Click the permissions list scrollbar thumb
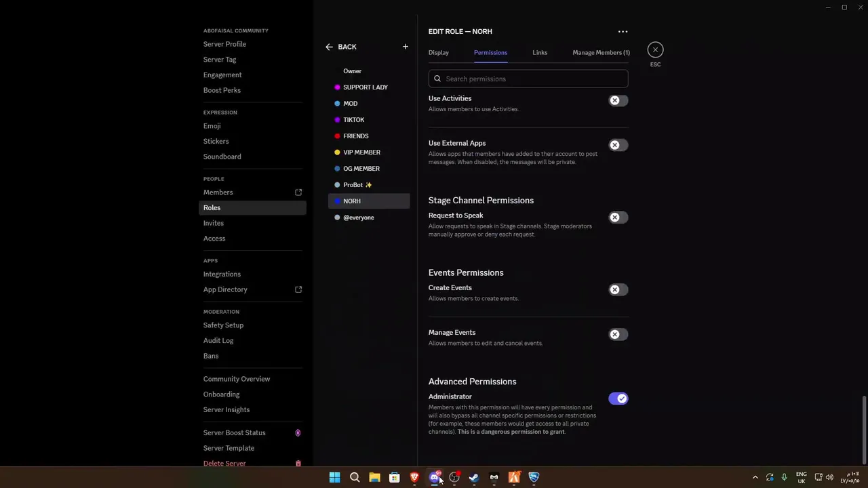This screenshot has width=868, height=488. point(864,430)
